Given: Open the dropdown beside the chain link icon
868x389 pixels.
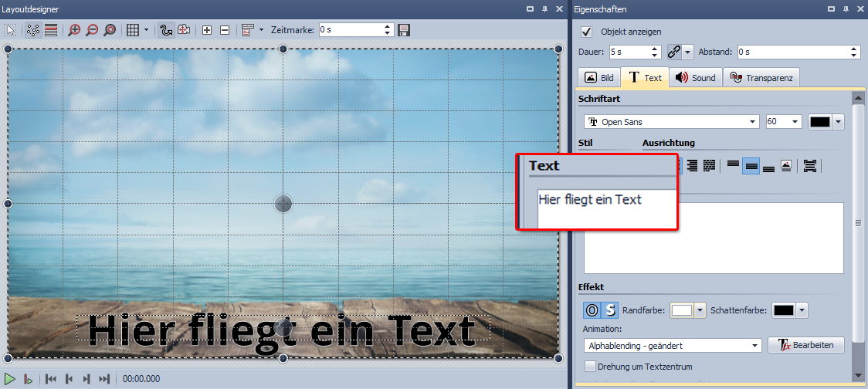Looking at the screenshot, I should tap(687, 52).
